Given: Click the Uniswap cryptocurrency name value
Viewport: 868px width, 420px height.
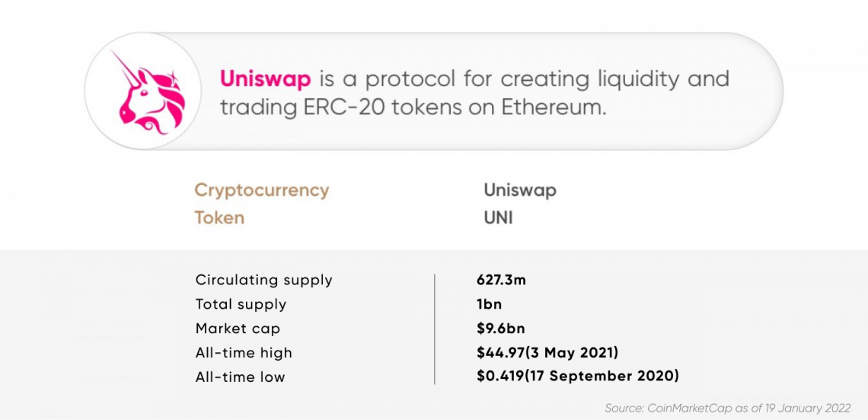Looking at the screenshot, I should click(x=520, y=191).
